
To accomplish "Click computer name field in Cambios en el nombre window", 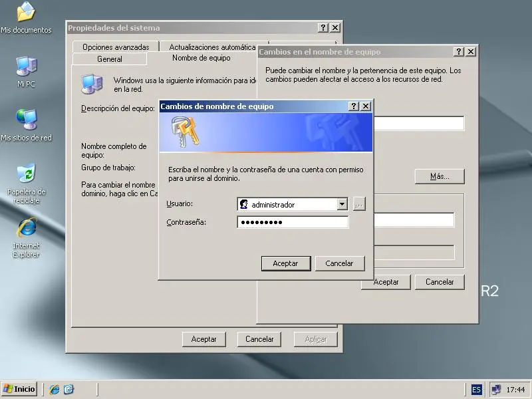I will (x=419, y=123).
